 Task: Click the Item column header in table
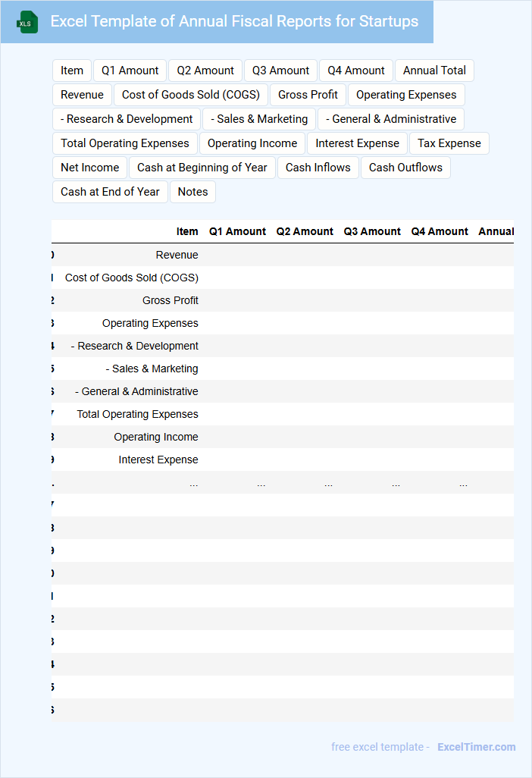(x=187, y=232)
